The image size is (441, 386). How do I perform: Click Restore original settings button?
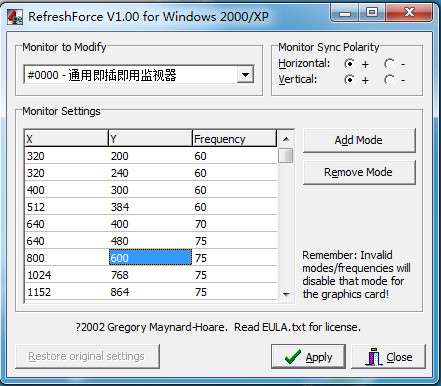pos(87,356)
